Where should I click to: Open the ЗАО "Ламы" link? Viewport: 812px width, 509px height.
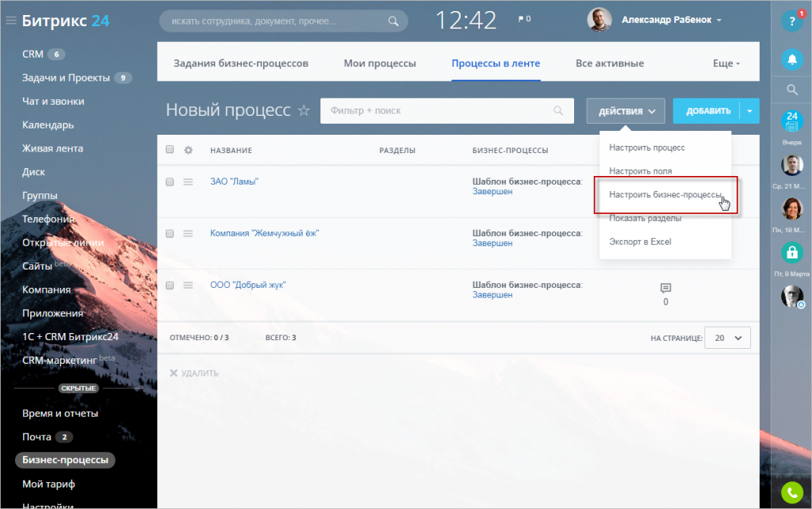tap(234, 182)
